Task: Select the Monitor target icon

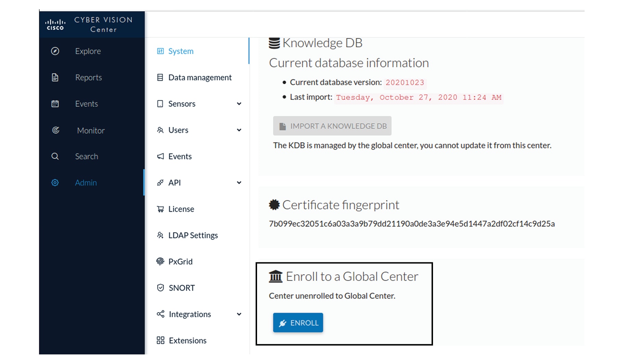Action: point(55,130)
